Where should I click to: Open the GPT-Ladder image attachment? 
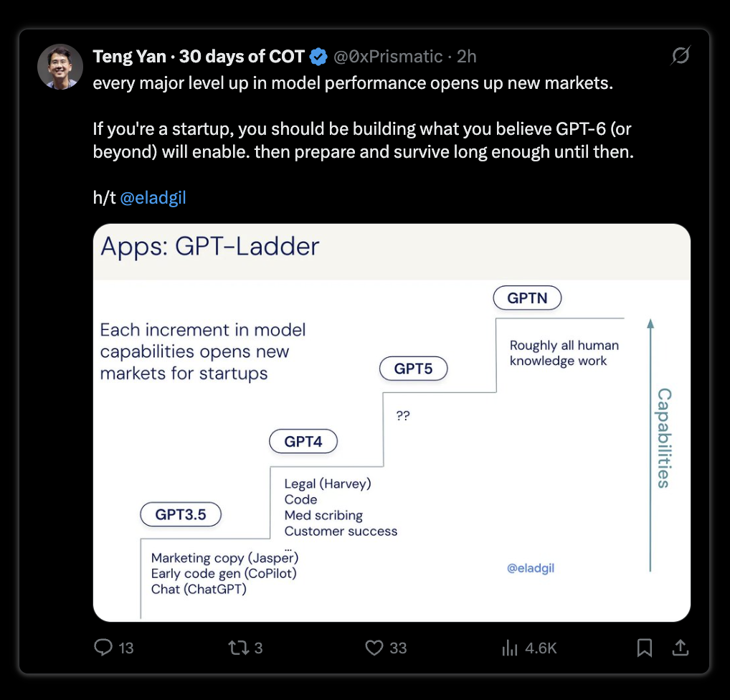point(392,422)
